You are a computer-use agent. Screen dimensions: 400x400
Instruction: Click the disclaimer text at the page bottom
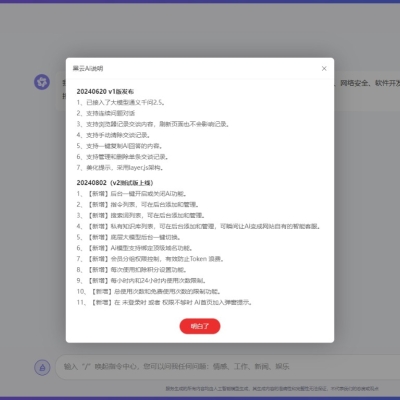pos(272,389)
